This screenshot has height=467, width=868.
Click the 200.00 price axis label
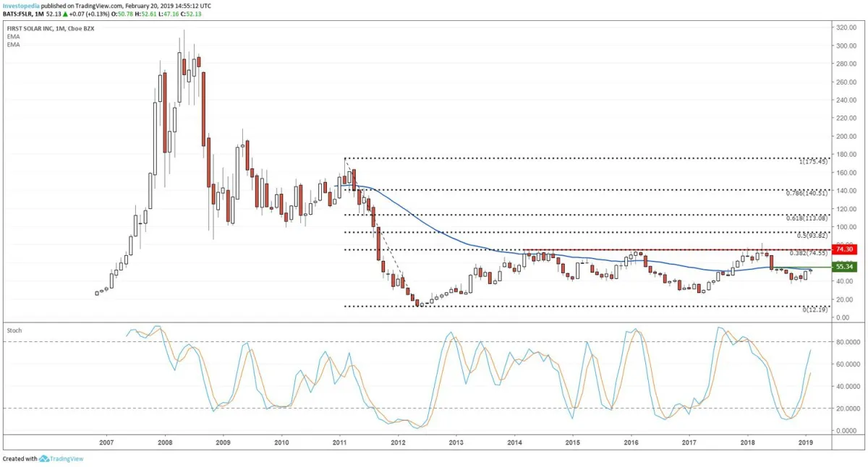(x=846, y=136)
